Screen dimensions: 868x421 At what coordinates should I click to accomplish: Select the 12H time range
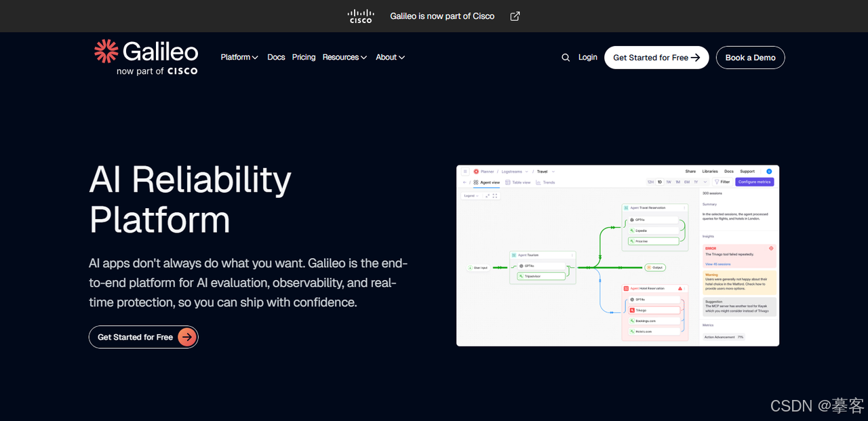[650, 182]
